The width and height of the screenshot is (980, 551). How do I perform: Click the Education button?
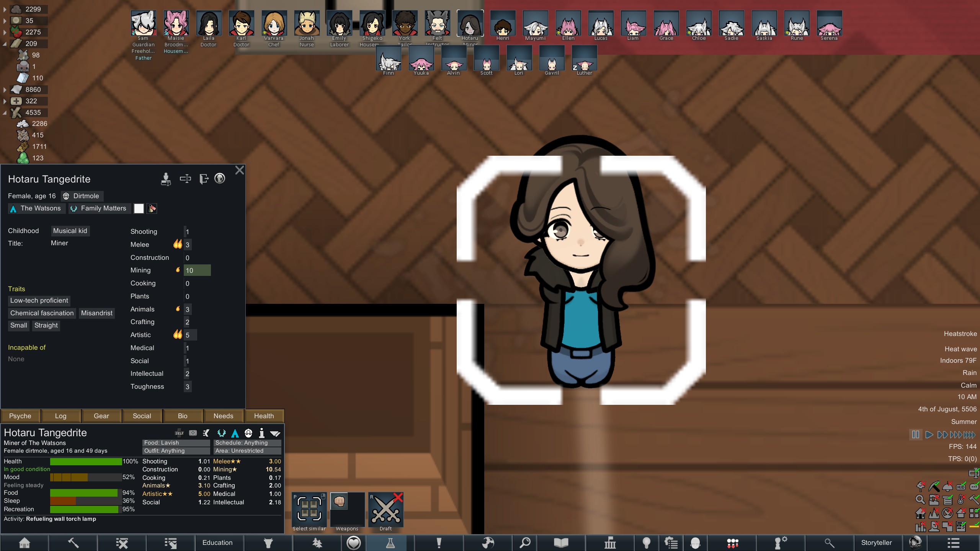click(x=217, y=543)
